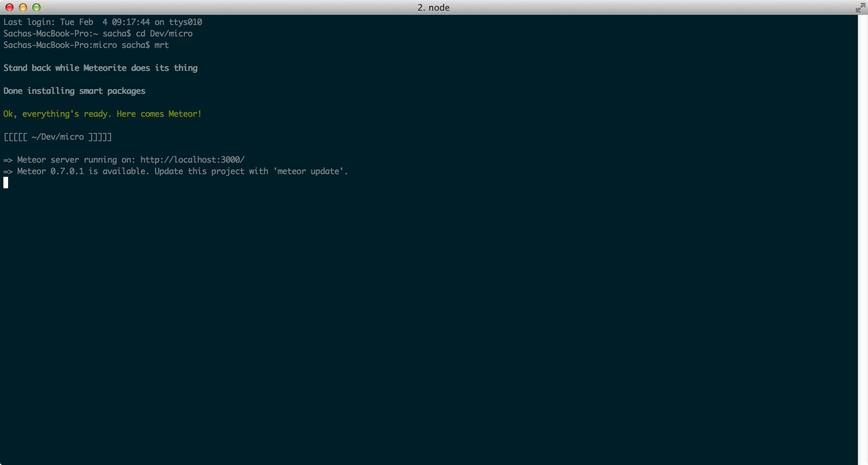Viewport: 868px width, 465px height.
Task: Enter fullscreen using the top-right arrows icon
Action: click(860, 7)
